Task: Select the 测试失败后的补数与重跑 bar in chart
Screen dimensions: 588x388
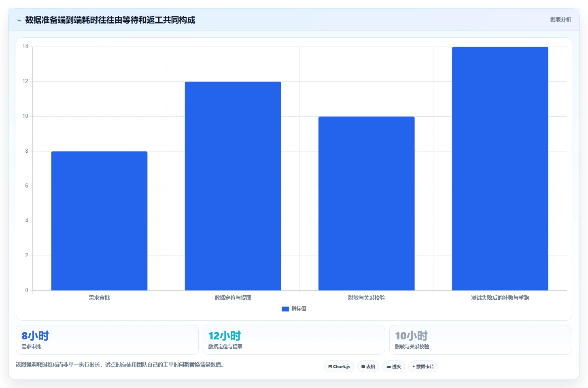Action: tap(500, 168)
